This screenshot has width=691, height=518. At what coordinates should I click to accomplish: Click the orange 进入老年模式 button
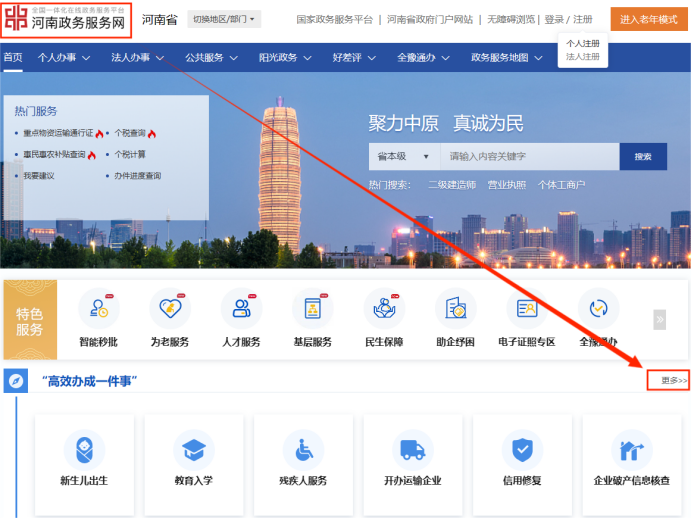tap(648, 19)
